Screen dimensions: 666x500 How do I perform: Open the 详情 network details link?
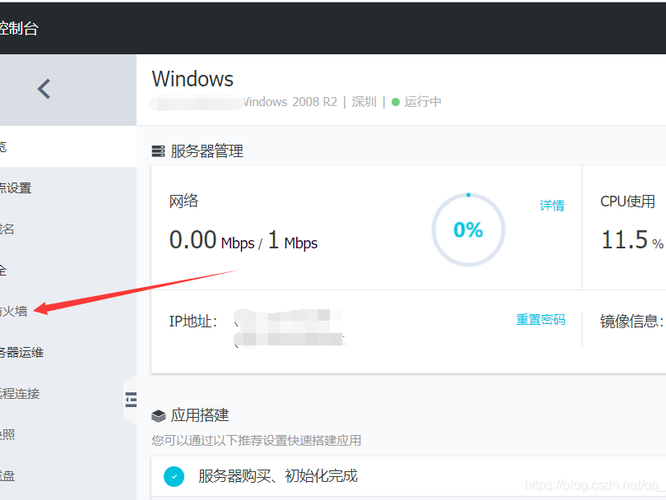(x=552, y=206)
